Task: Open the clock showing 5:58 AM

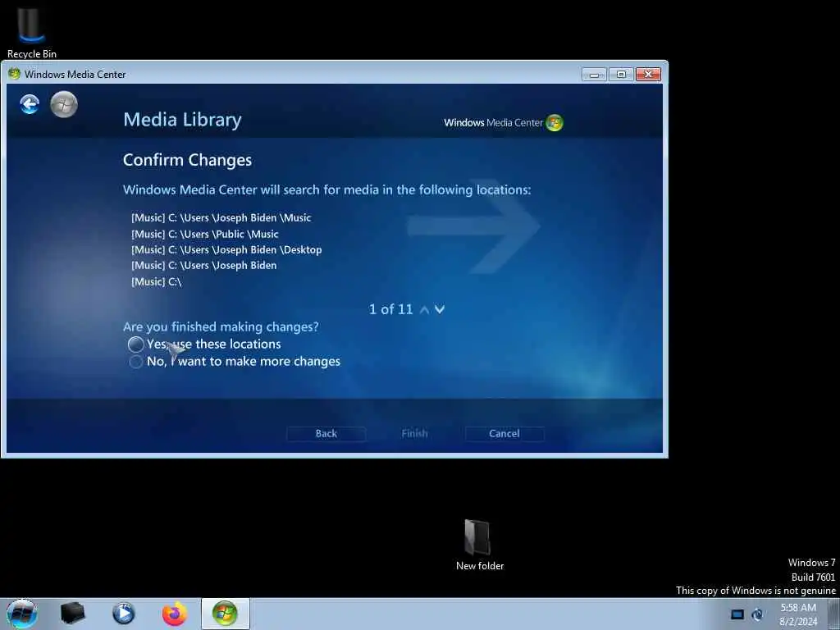Action: tap(798, 614)
